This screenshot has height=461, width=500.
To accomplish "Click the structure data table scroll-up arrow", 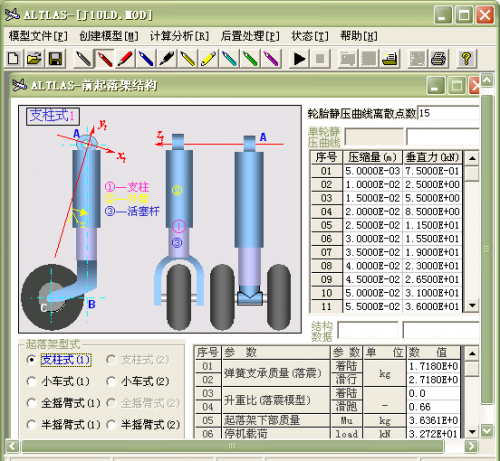I will pyautogui.click(x=472, y=353).
